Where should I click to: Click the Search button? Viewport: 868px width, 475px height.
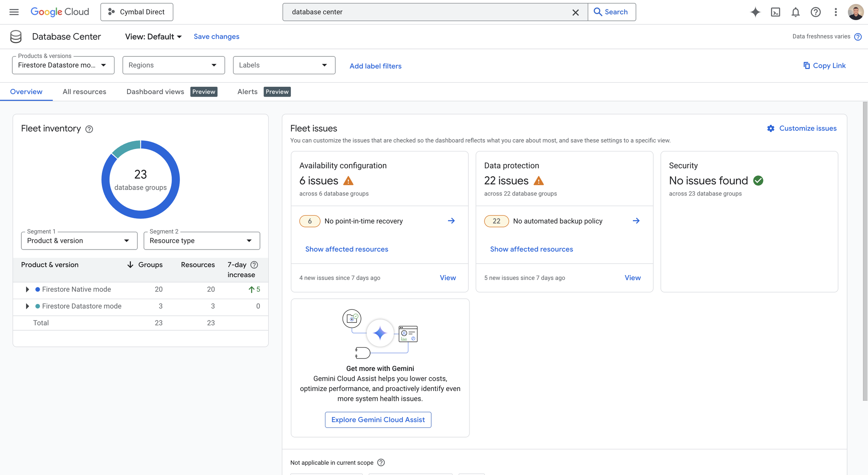click(x=612, y=12)
